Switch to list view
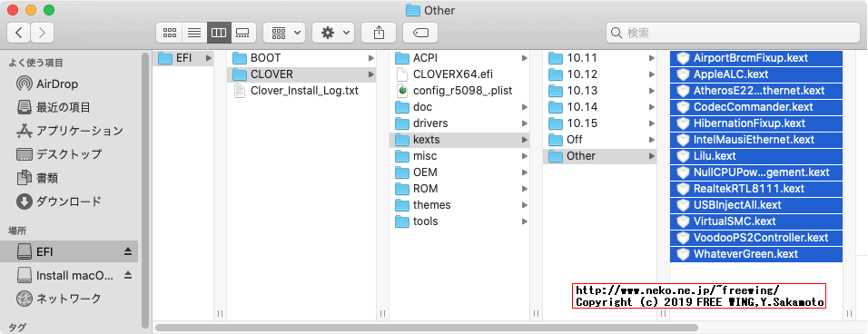This screenshot has width=868, height=334. (x=194, y=33)
